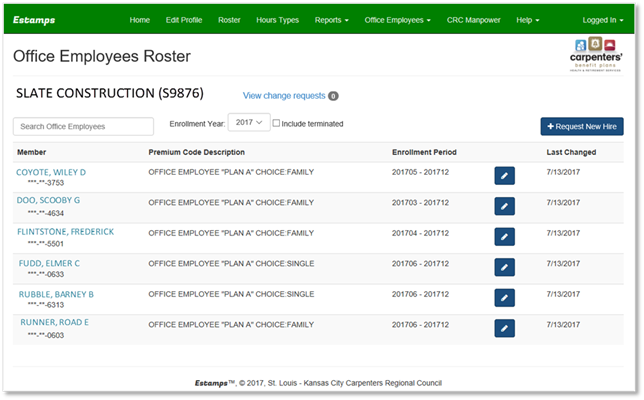
Task: Go to the Roster menu item
Action: pos(229,20)
